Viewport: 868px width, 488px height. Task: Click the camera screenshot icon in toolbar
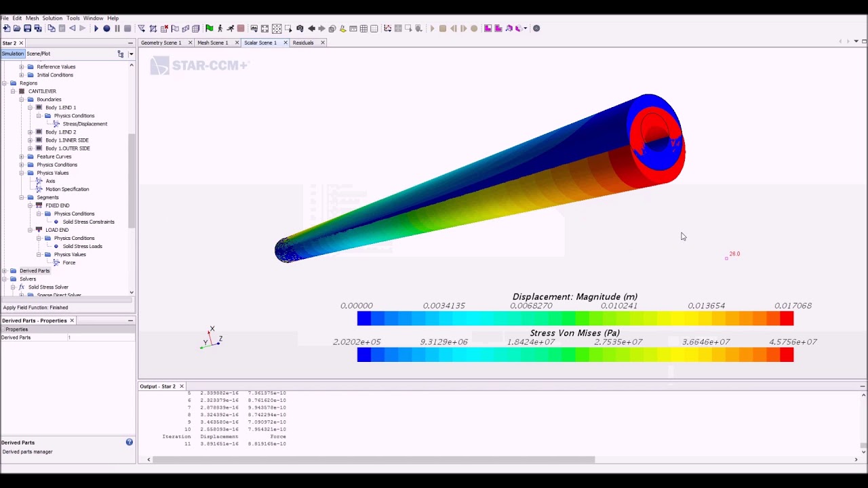[x=300, y=28]
